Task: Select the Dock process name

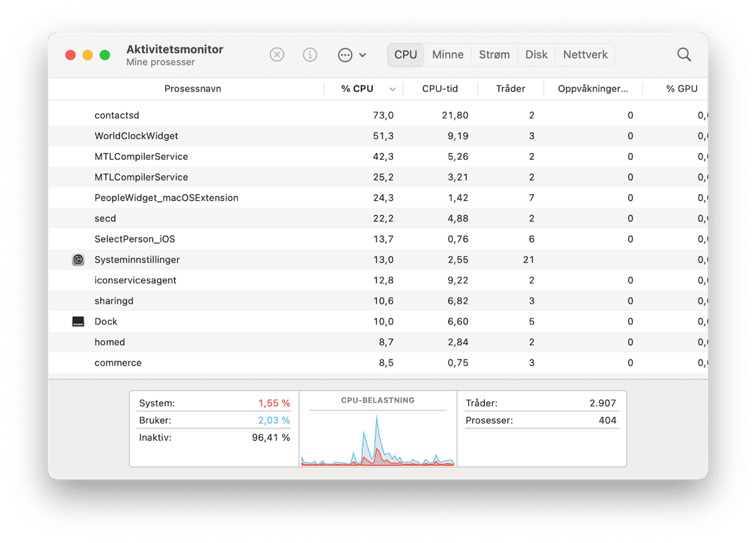Action: coord(106,322)
